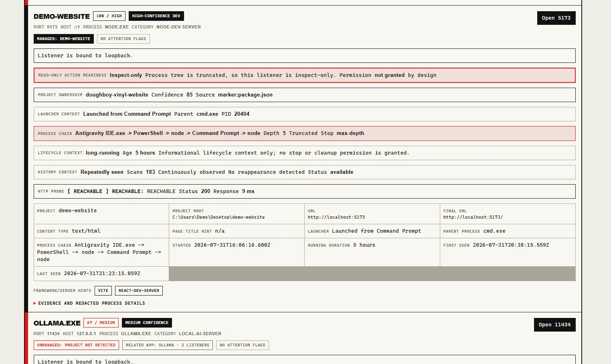
Task: Click the VITE framework hint tag
Action: [103, 291]
